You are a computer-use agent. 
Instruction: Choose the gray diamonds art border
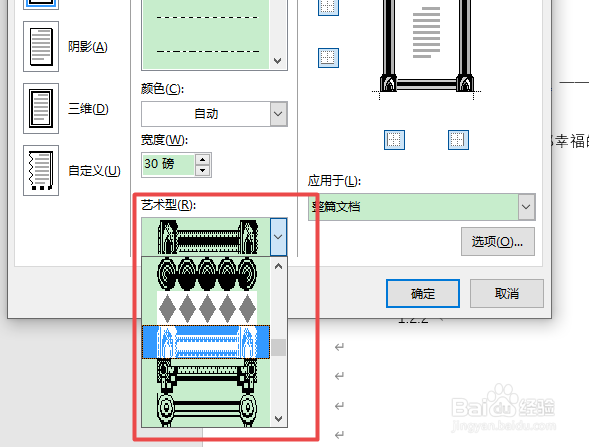point(206,308)
